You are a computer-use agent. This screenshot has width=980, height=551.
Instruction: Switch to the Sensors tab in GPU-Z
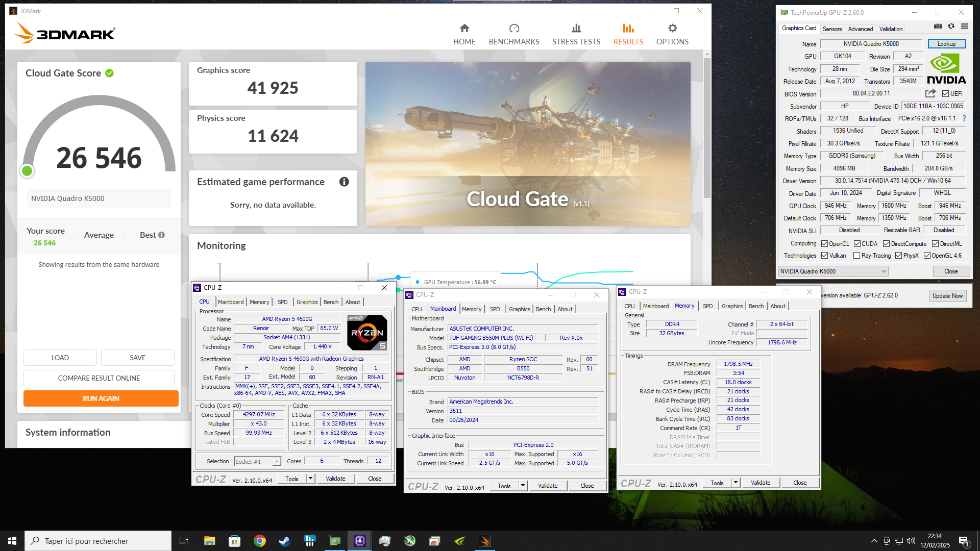point(832,29)
